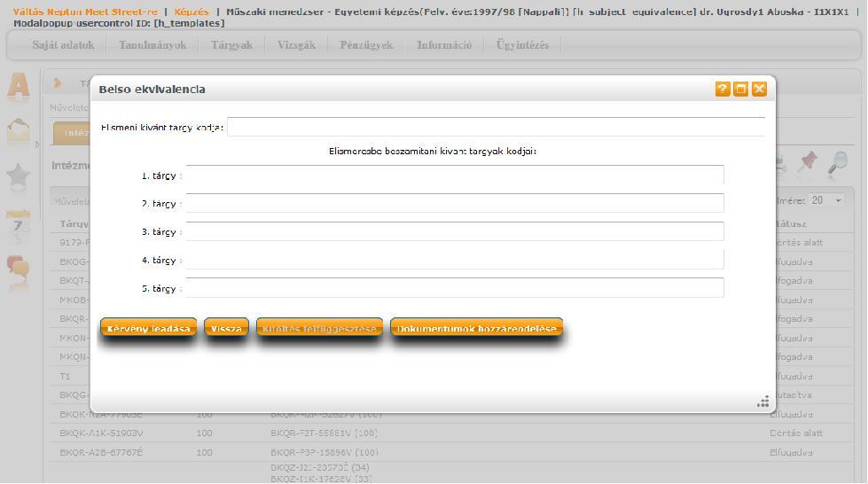Open the Pénzügyek menu
The width and height of the screenshot is (868, 484).
point(366,45)
